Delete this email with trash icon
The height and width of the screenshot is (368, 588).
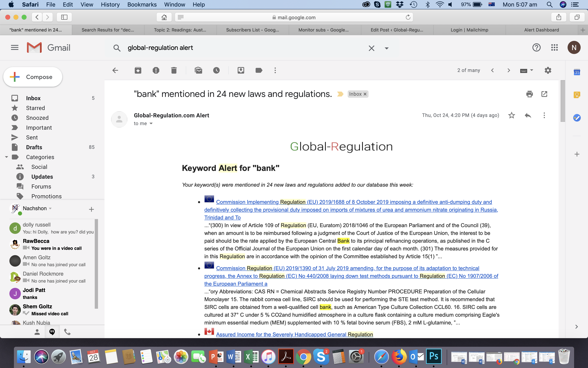click(174, 71)
